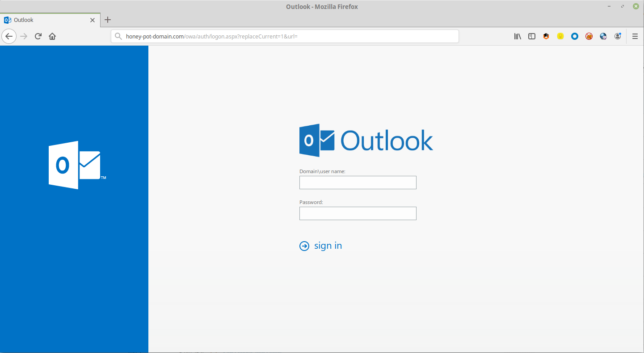Open the Library bookshelf icon
The image size is (644, 353).
pos(518,36)
